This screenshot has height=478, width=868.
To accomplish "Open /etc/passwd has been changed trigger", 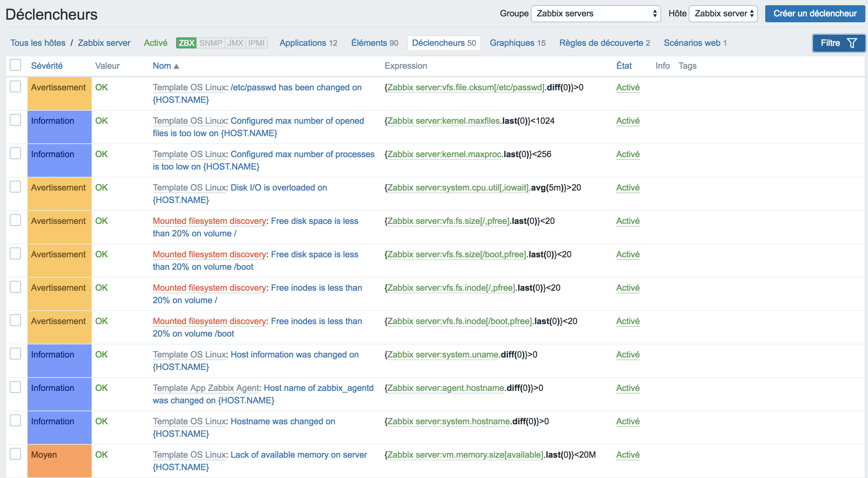I will point(258,93).
